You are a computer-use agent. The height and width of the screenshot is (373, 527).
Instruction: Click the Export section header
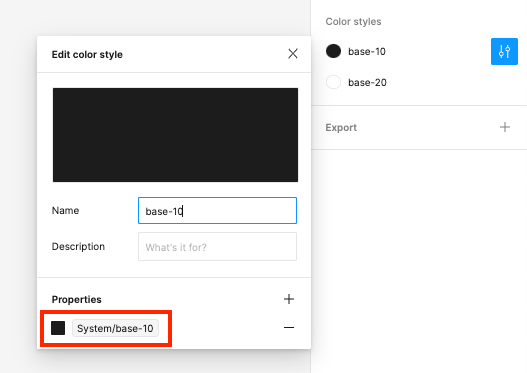341,128
